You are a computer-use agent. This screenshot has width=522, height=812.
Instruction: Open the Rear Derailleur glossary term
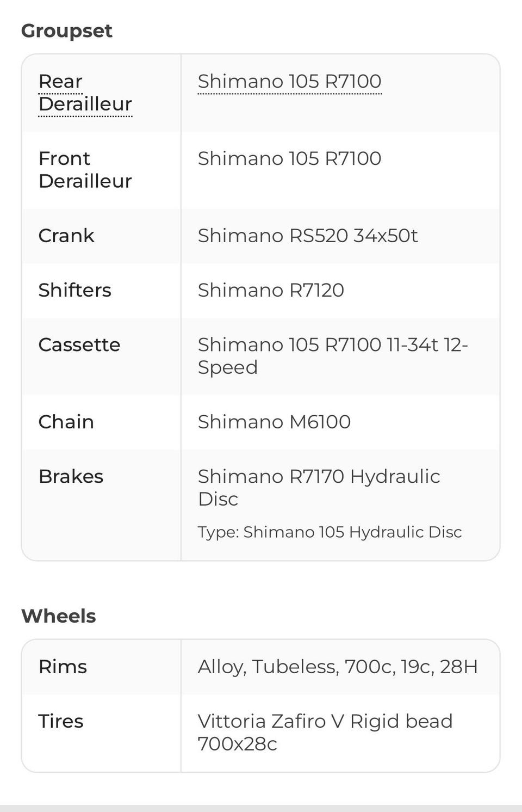85,93
